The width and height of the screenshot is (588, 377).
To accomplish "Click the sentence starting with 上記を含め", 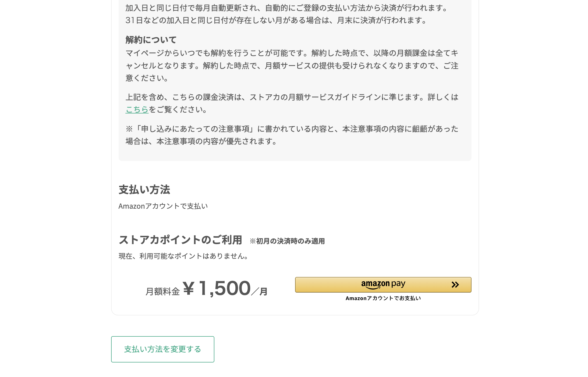I will 292,97.
